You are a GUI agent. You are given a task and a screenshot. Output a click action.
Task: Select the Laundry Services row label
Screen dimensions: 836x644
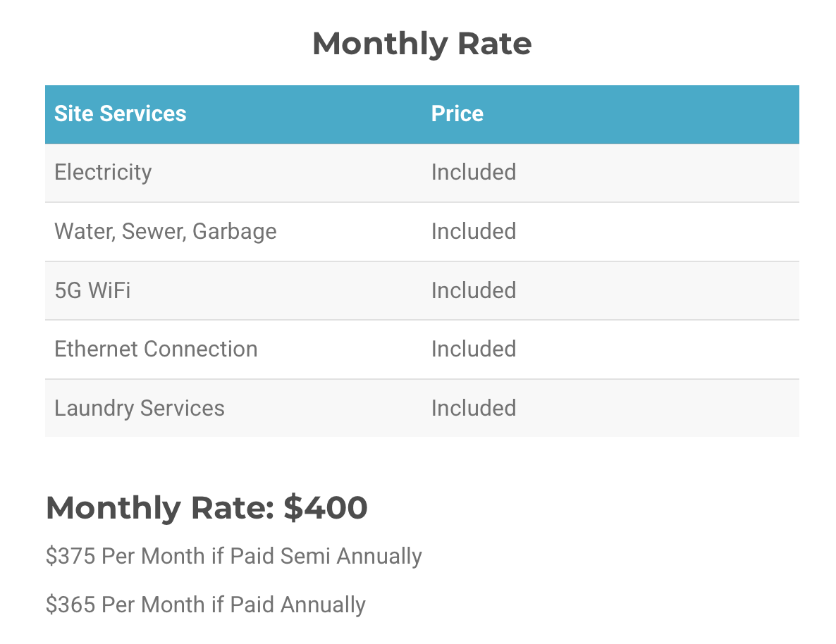[x=140, y=409]
